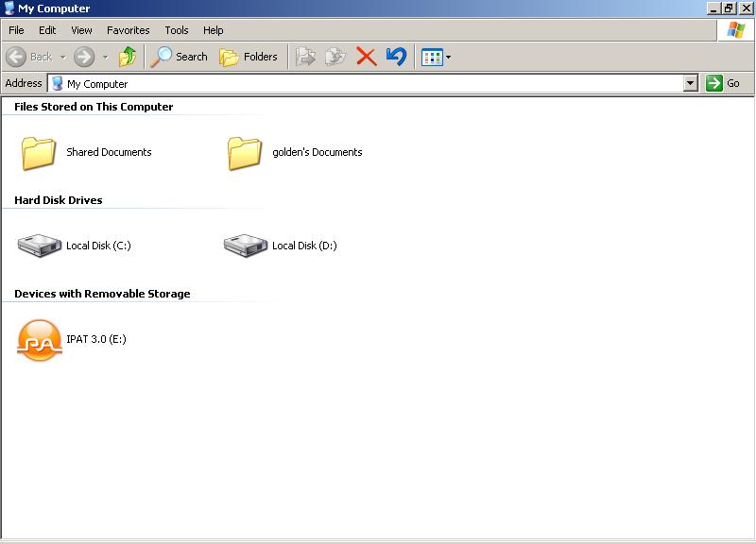This screenshot has width=756, height=544.
Task: Toggle the Folders pane button
Action: pos(249,57)
